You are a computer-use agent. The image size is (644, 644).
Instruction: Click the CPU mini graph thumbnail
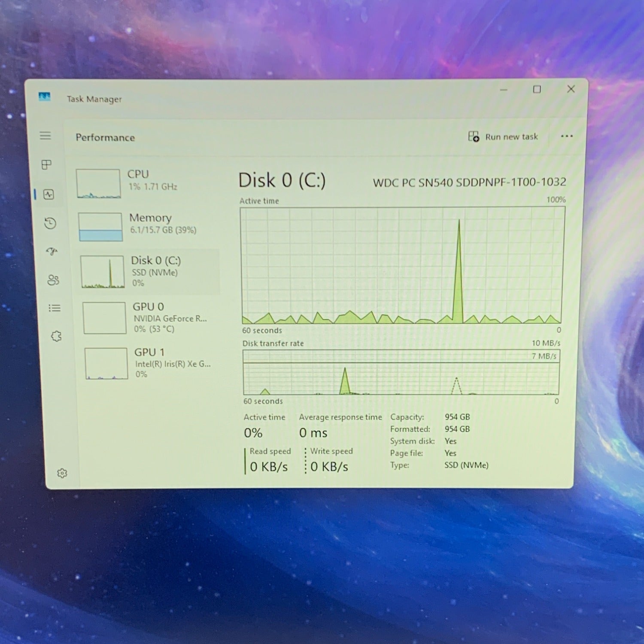coord(98,183)
